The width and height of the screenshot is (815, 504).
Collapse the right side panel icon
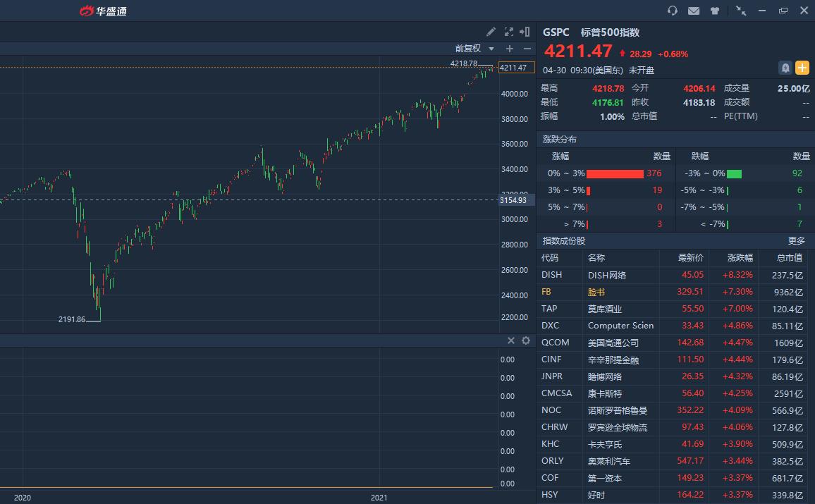click(x=525, y=32)
